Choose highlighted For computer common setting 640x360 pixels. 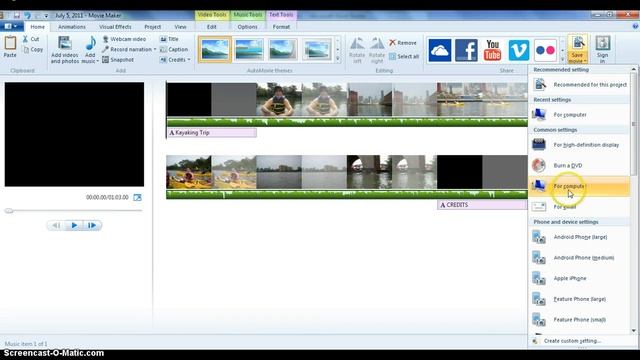pos(579,186)
